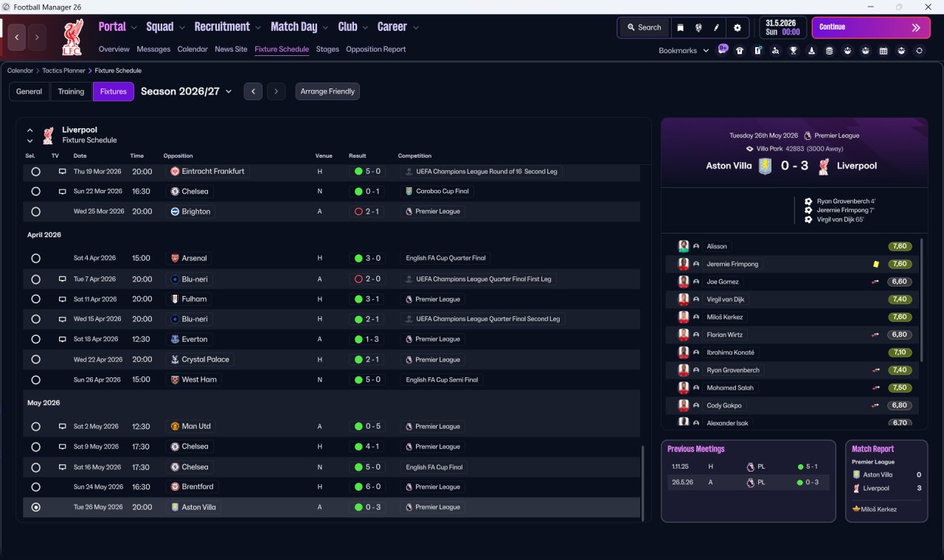Viewport: 944px width, 560px height.
Task: Select the Eintracht Frankfurt fixture radio button
Action: 35,171
